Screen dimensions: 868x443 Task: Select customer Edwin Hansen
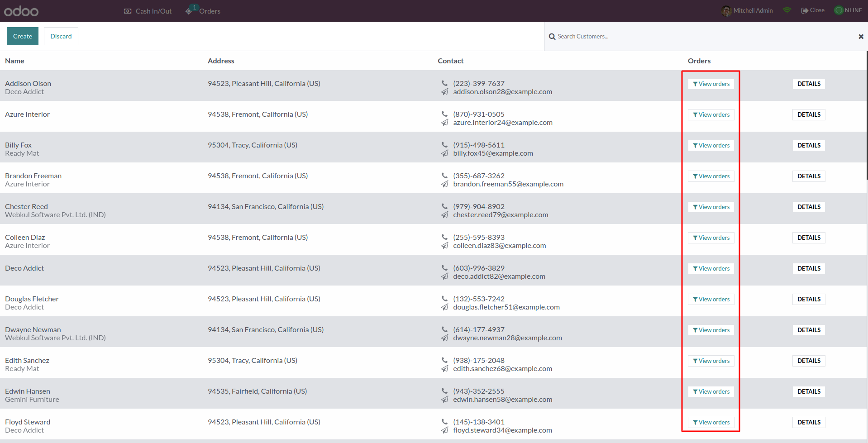tap(28, 391)
